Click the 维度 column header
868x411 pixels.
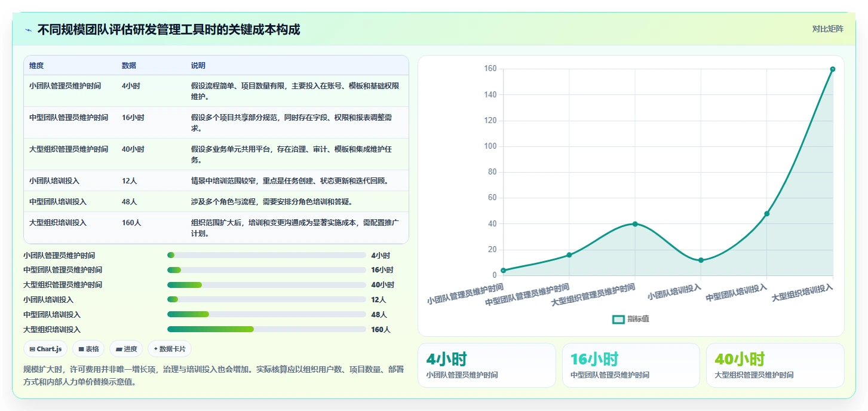36,66
